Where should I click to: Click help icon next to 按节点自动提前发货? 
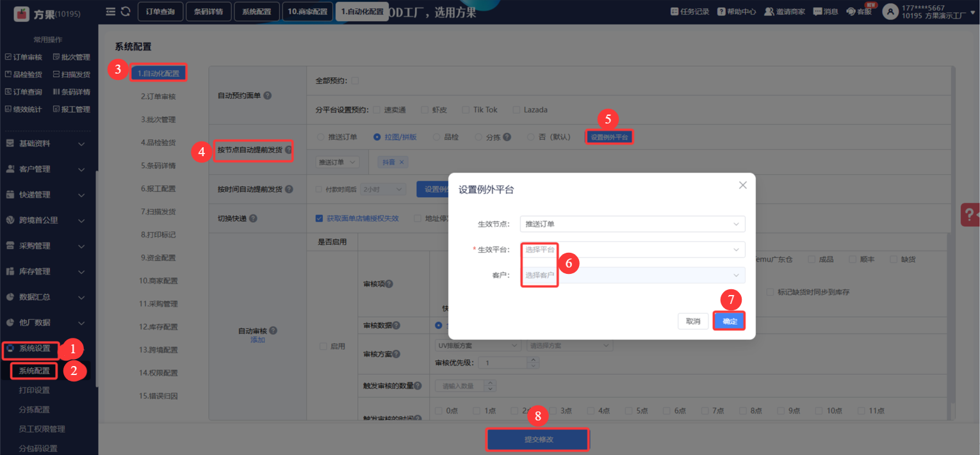(x=288, y=150)
